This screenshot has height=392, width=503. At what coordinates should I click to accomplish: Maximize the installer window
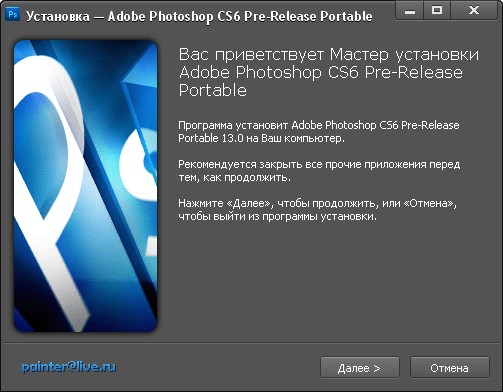click(x=437, y=11)
